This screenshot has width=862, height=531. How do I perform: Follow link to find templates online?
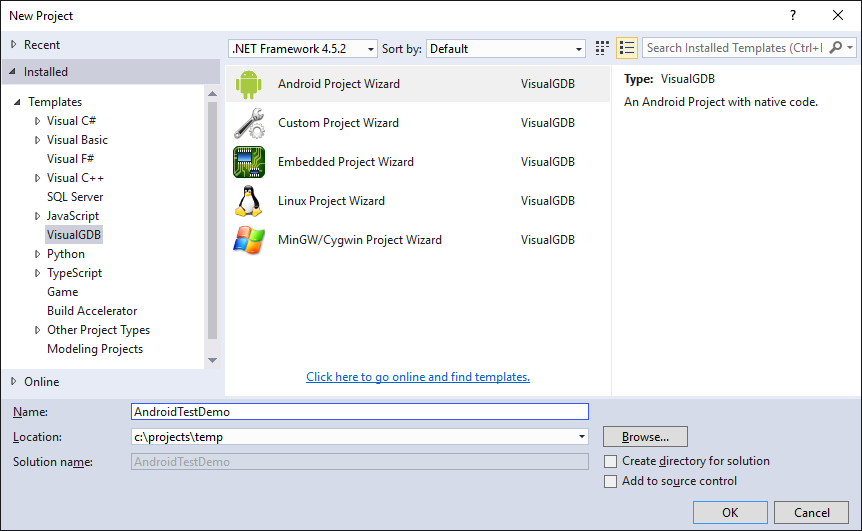(x=418, y=377)
